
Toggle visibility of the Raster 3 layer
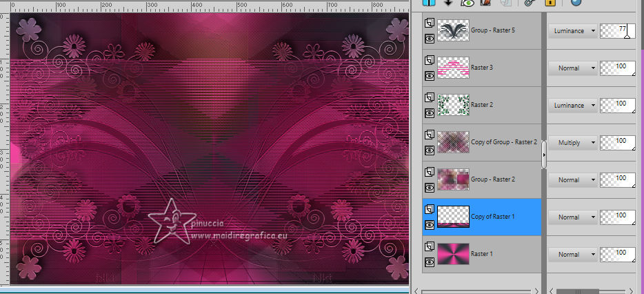tap(429, 76)
